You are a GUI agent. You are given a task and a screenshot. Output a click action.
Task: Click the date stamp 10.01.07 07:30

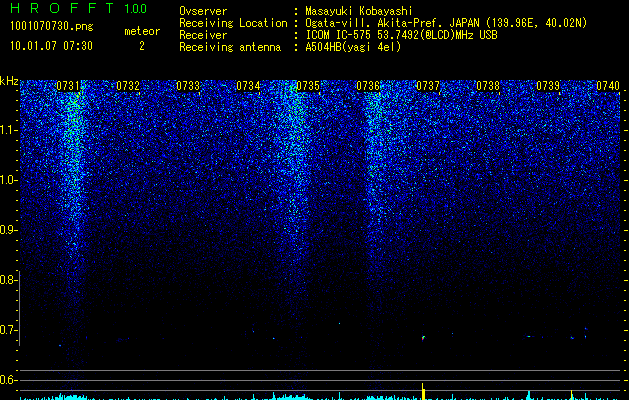point(51,46)
